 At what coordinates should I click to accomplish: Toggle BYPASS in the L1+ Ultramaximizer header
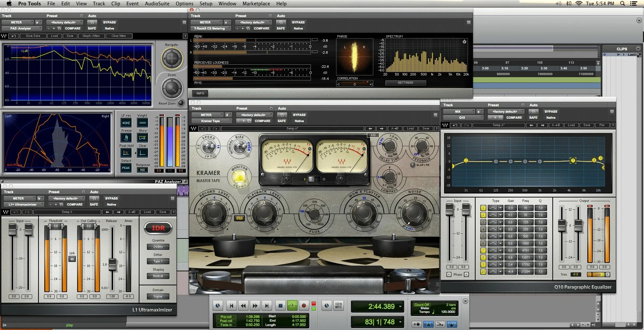[x=111, y=199]
